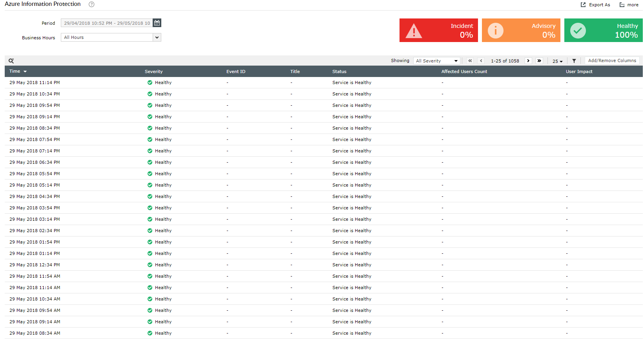Click the Incident warning triangle icon
Image resolution: width=644 pixels, height=339 pixels.
414,31
